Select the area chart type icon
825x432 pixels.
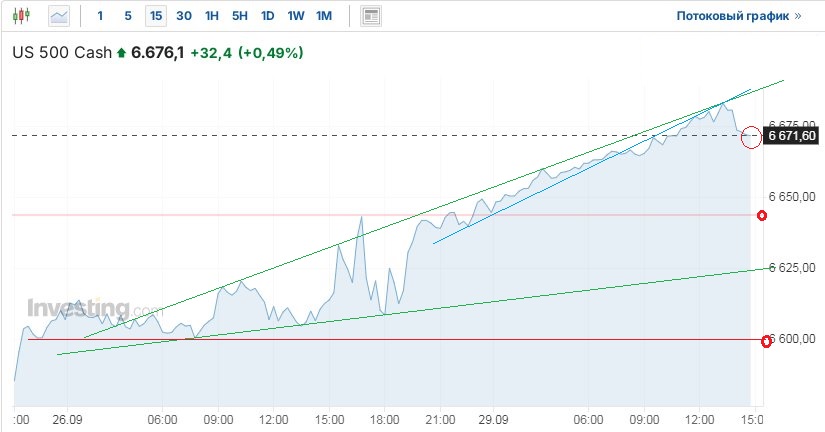tap(59, 16)
